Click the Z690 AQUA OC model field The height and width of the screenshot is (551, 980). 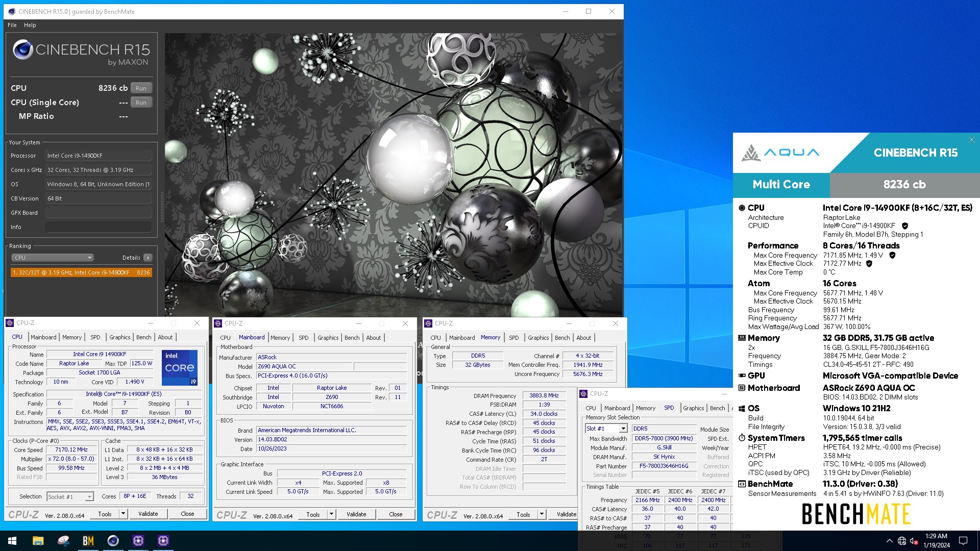click(x=304, y=366)
